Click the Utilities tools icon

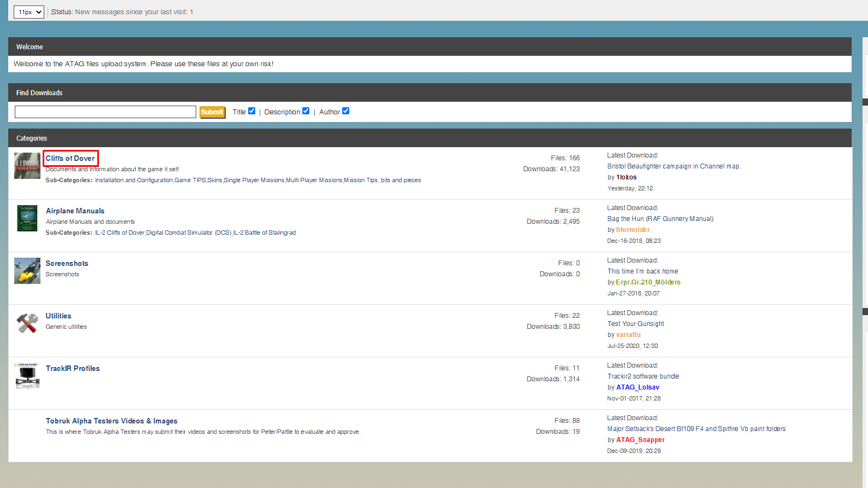pos(27,323)
